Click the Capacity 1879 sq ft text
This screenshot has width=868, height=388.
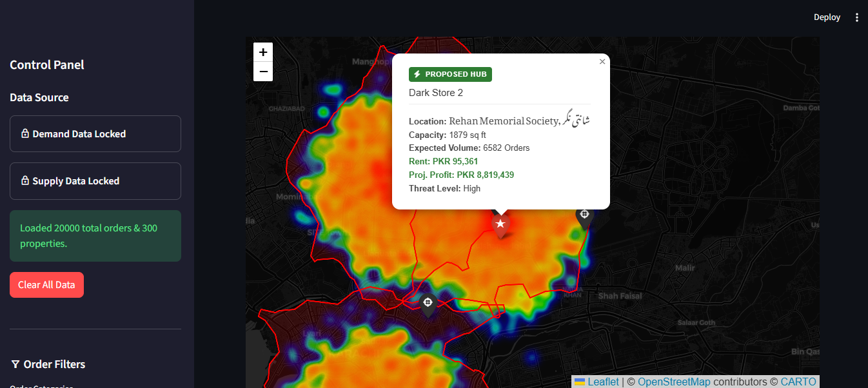pos(448,135)
